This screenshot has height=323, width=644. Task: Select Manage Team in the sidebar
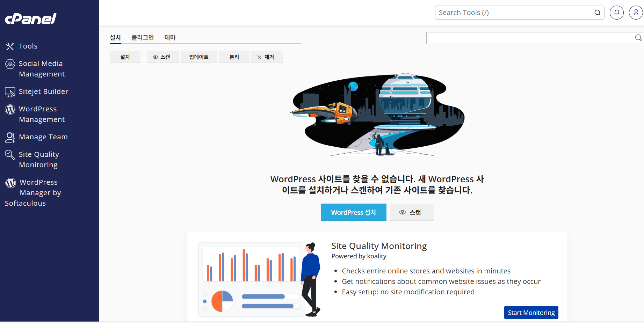43,137
